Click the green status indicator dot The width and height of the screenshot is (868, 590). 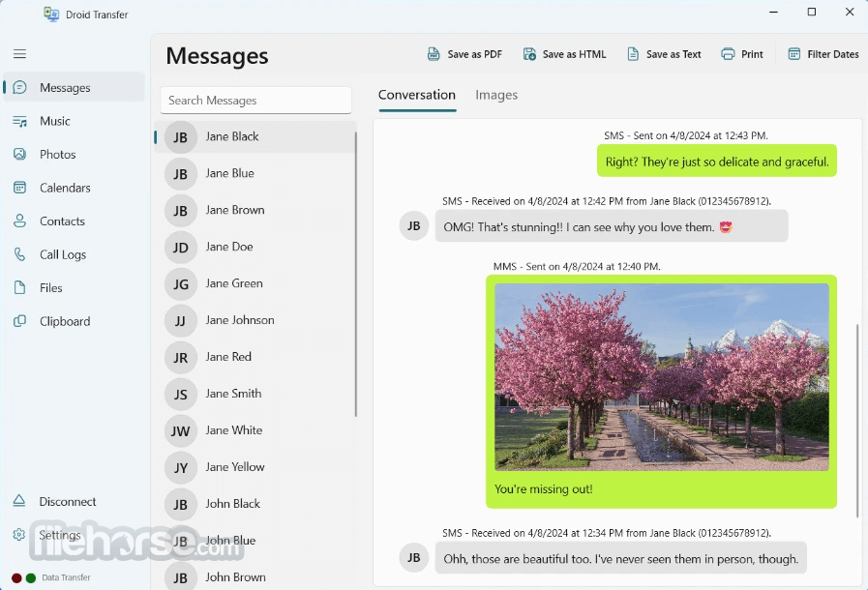[31, 577]
